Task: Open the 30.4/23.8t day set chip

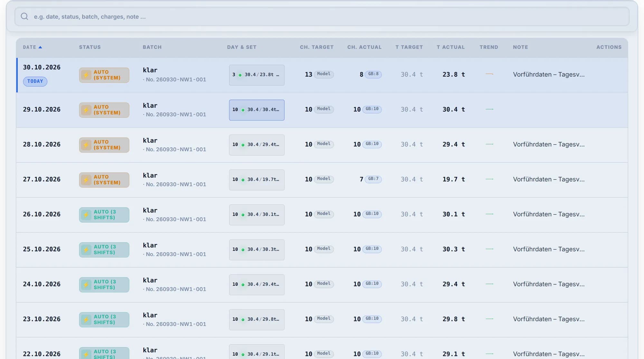Action: tap(257, 75)
